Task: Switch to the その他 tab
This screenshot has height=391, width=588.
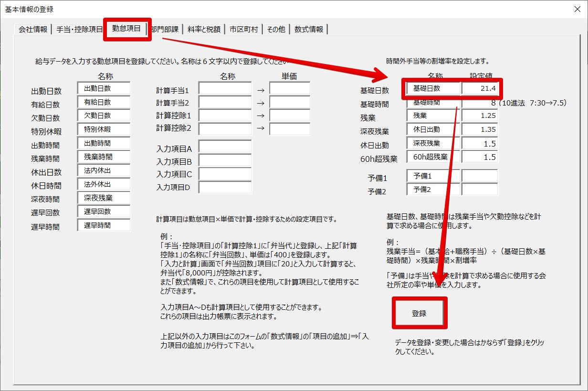Action: pyautogui.click(x=276, y=29)
